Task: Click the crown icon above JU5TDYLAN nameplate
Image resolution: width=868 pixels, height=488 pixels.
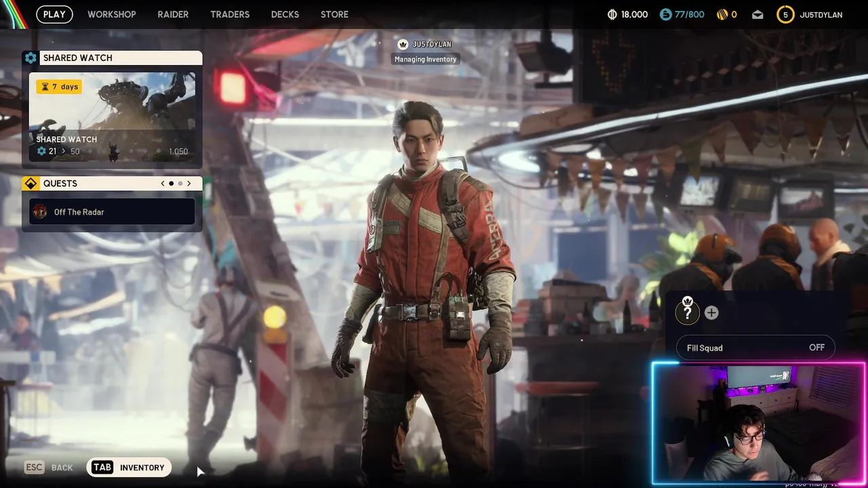Action: (403, 44)
